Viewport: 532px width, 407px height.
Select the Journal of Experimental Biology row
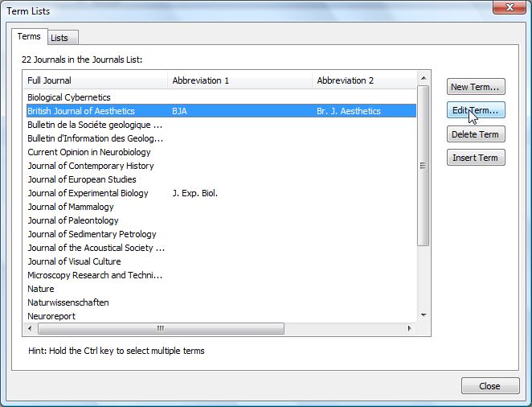click(88, 193)
